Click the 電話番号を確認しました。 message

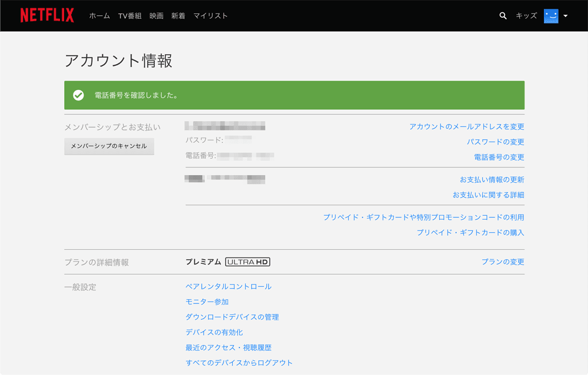click(x=136, y=96)
